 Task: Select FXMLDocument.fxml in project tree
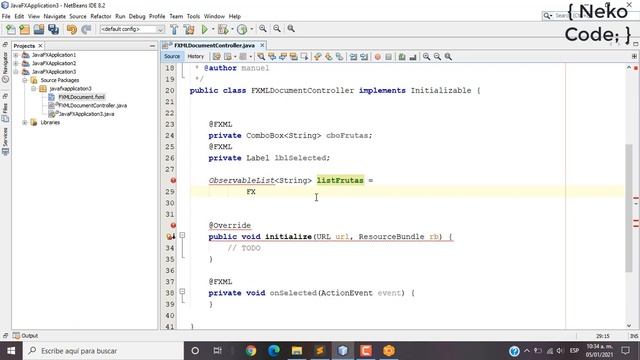coord(82,97)
